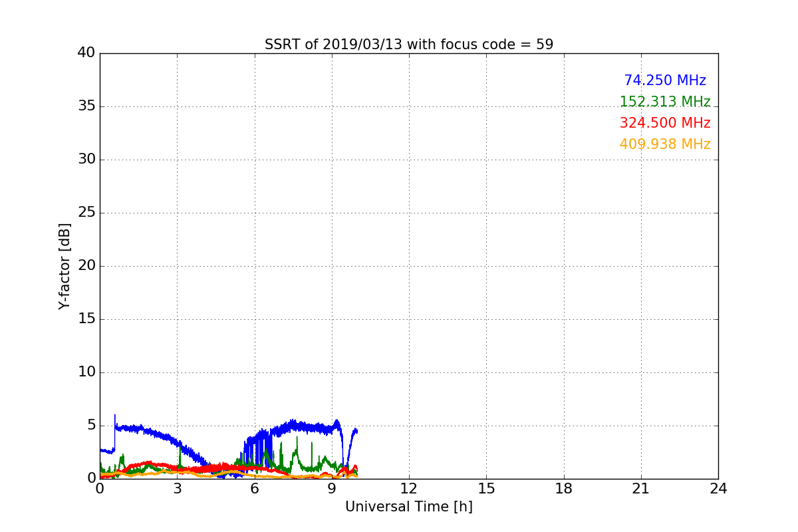
Task: Click the x-axis tick label 6
Action: pos(254,488)
